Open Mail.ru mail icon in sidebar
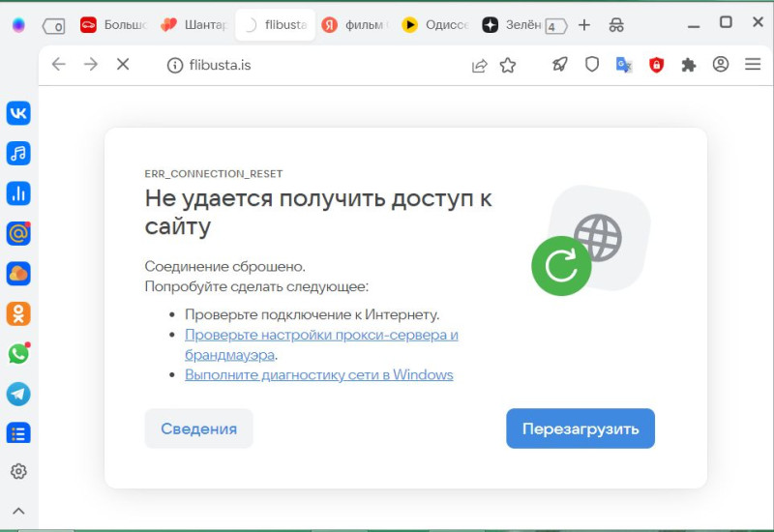Image resolution: width=774 pixels, height=532 pixels. click(x=18, y=233)
